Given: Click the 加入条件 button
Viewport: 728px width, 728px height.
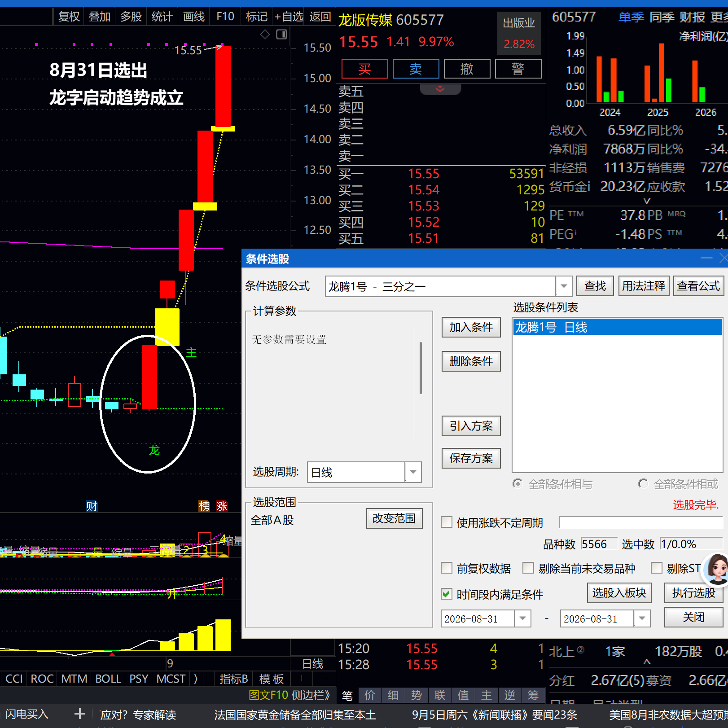Looking at the screenshot, I should (x=471, y=327).
